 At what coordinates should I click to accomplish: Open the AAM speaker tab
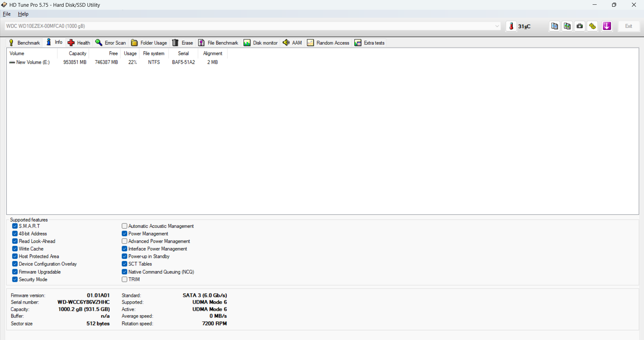(x=292, y=43)
